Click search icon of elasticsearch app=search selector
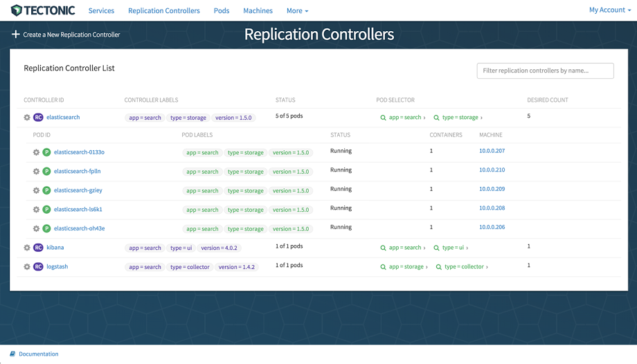637x364 pixels. pyautogui.click(x=383, y=118)
